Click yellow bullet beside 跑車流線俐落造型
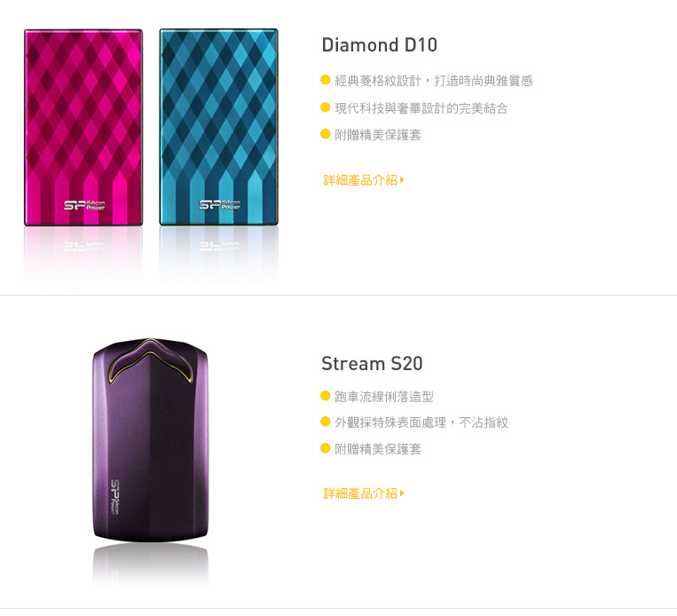Viewport: 677px width, 616px height. click(326, 396)
